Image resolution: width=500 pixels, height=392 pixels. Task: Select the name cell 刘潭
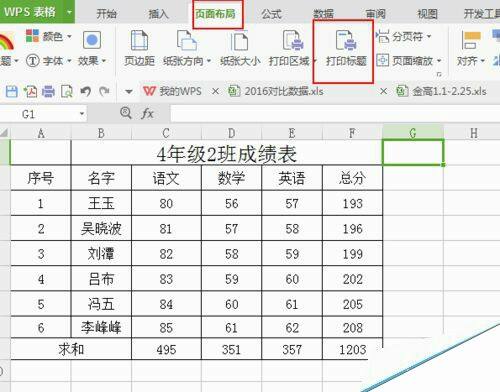pos(101,254)
